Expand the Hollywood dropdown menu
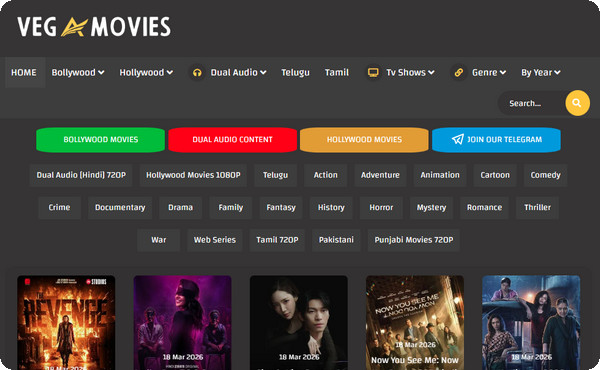The height and width of the screenshot is (370, 600). tap(146, 72)
